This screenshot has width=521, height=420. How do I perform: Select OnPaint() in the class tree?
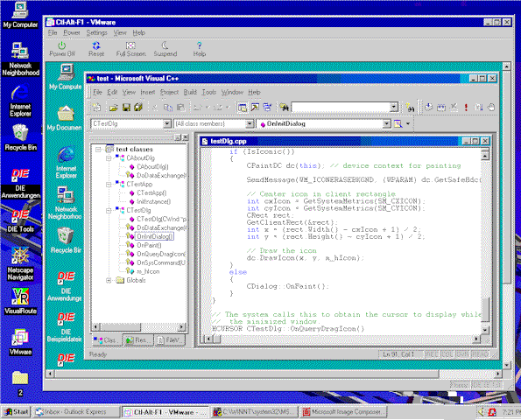click(x=149, y=245)
